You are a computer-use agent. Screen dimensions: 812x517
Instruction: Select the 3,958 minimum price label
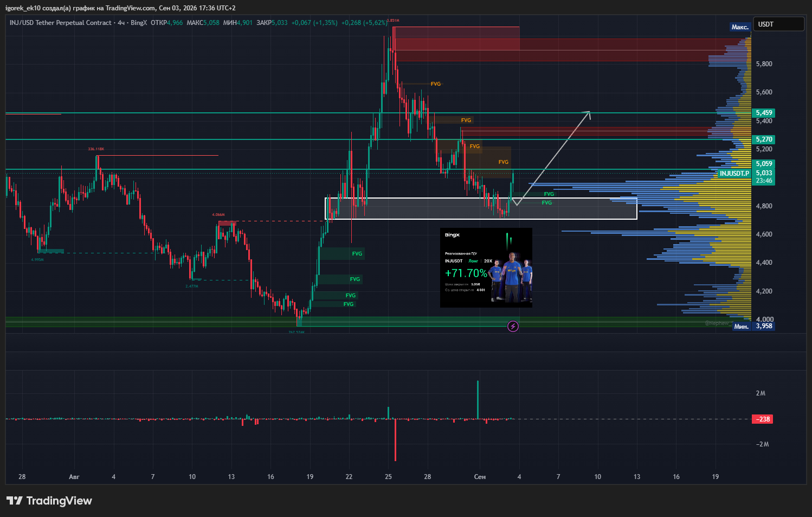click(764, 326)
